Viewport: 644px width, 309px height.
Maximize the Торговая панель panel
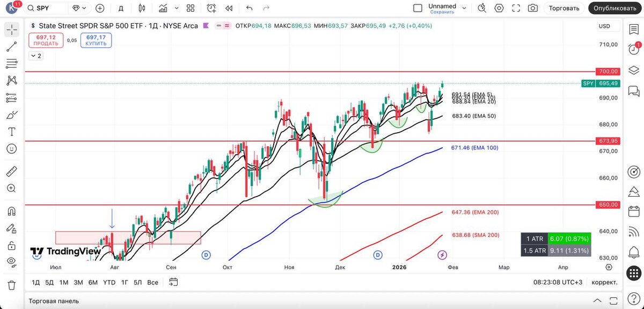613,300
